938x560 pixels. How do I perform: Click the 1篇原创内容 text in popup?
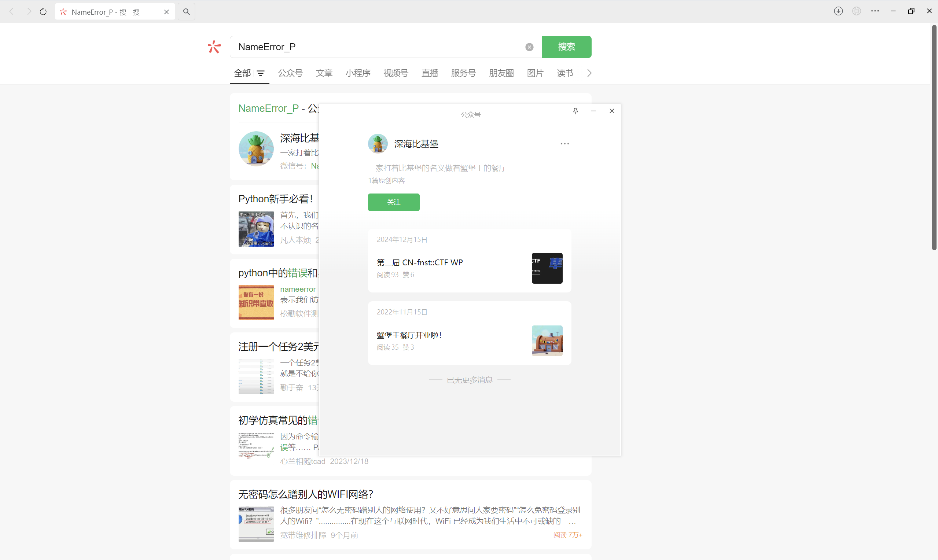pos(386,181)
